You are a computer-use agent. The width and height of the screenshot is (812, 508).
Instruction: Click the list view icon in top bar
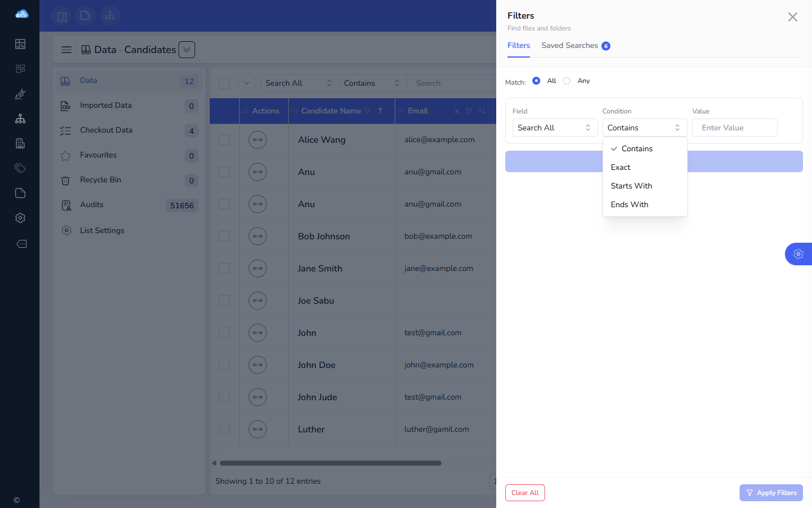[x=62, y=16]
